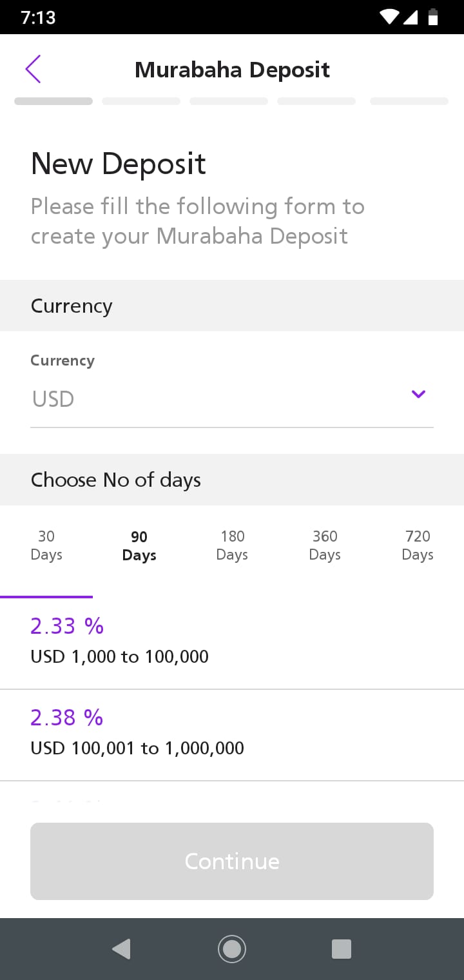
Task: Tap the Murabaha Deposit title
Action: pos(232,70)
